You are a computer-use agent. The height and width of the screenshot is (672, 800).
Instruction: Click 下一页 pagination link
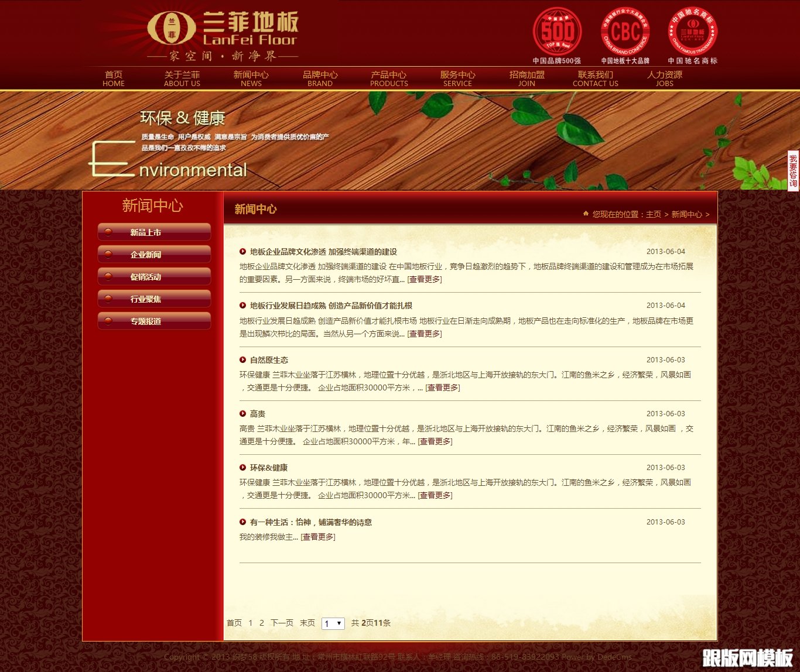(x=282, y=623)
